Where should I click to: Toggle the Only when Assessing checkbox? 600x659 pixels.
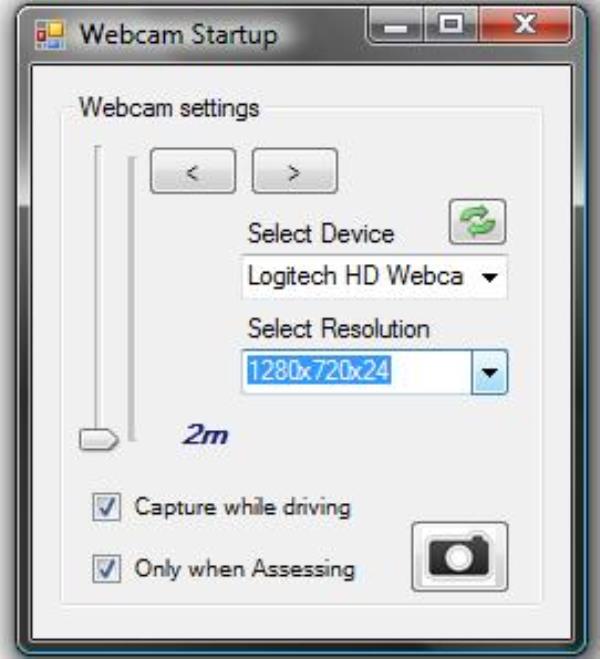[x=107, y=569]
